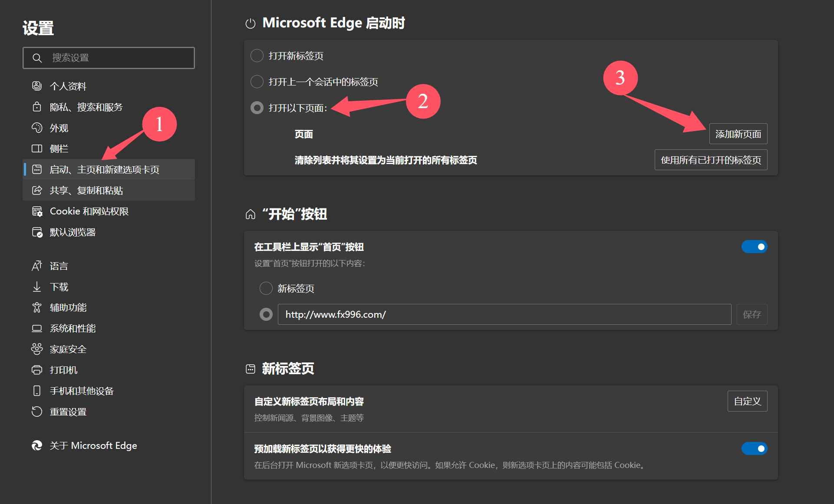This screenshot has height=504, width=834.
Task: Click the 添加新页面 button
Action: [x=738, y=134]
